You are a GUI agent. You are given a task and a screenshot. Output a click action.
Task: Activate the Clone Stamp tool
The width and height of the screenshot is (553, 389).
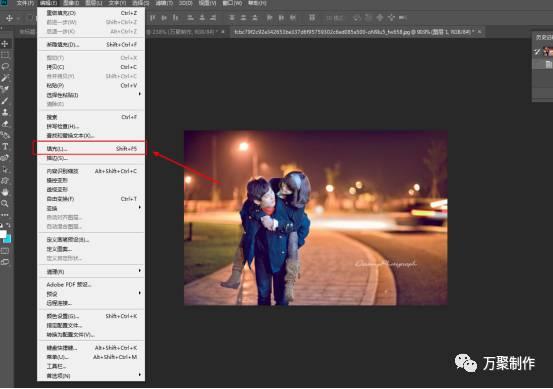point(5,113)
